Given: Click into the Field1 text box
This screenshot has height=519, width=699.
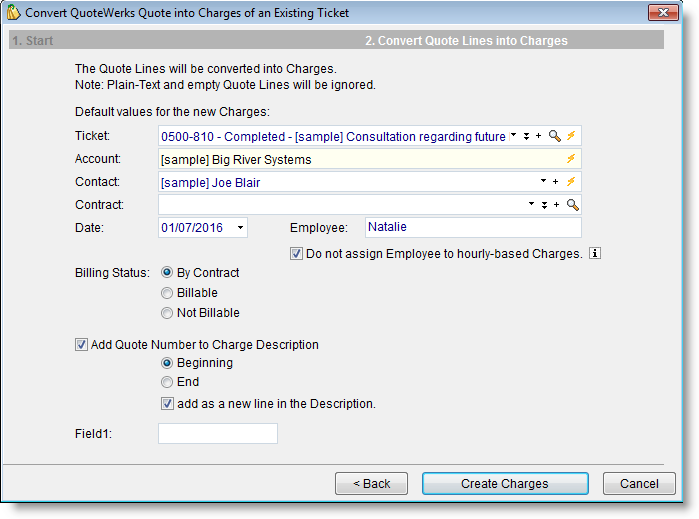Looking at the screenshot, I should click(217, 434).
